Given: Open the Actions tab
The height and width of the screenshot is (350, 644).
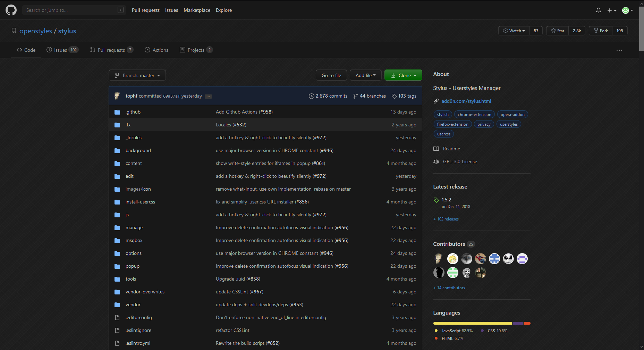Looking at the screenshot, I should click(156, 50).
